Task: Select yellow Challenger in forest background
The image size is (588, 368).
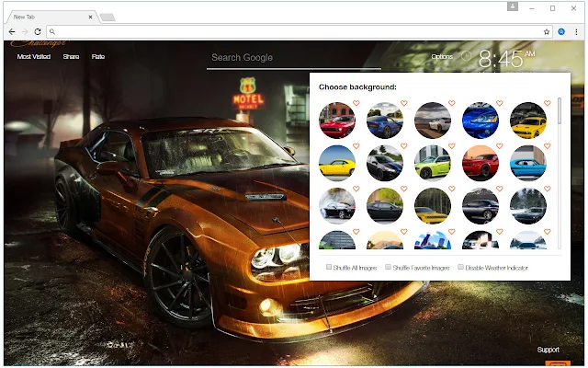Action: pos(433,206)
